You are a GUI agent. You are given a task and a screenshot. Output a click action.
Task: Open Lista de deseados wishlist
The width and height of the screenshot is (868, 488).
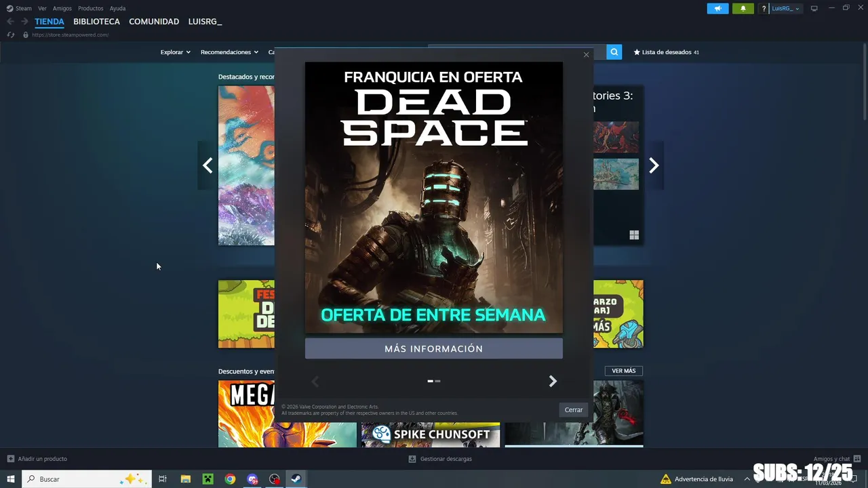(x=666, y=52)
